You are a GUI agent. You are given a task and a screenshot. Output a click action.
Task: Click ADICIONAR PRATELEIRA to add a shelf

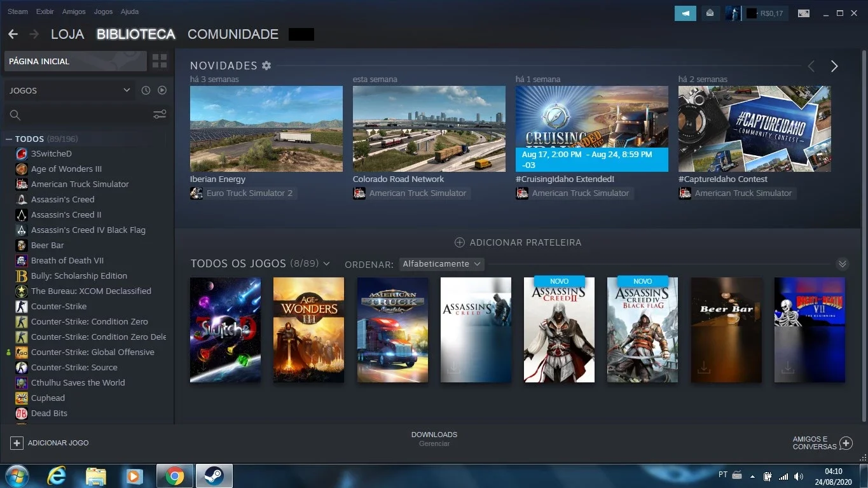[x=518, y=242]
